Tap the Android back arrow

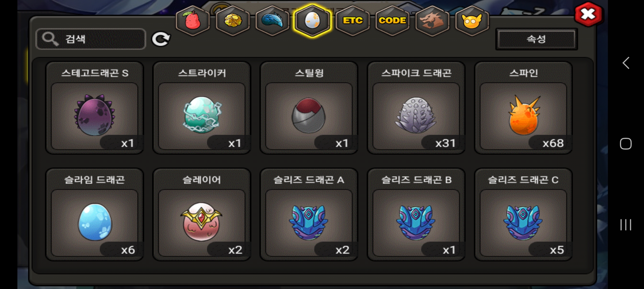pyautogui.click(x=626, y=63)
